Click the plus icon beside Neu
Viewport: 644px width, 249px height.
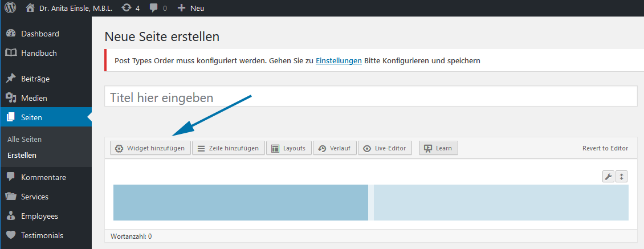click(182, 8)
